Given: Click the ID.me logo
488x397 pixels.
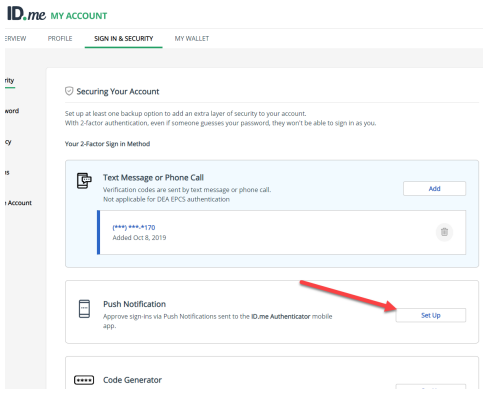Looking at the screenshot, I should tap(26, 14).
